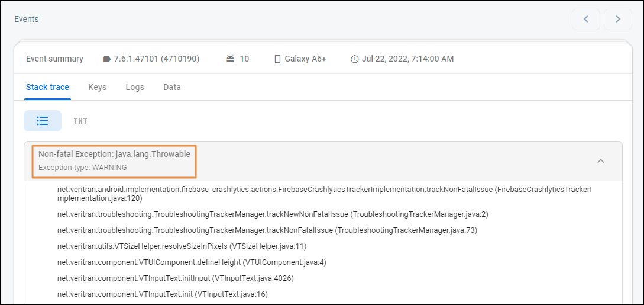Click the Android OS version icon
This screenshot has height=305, width=644.
click(230, 59)
